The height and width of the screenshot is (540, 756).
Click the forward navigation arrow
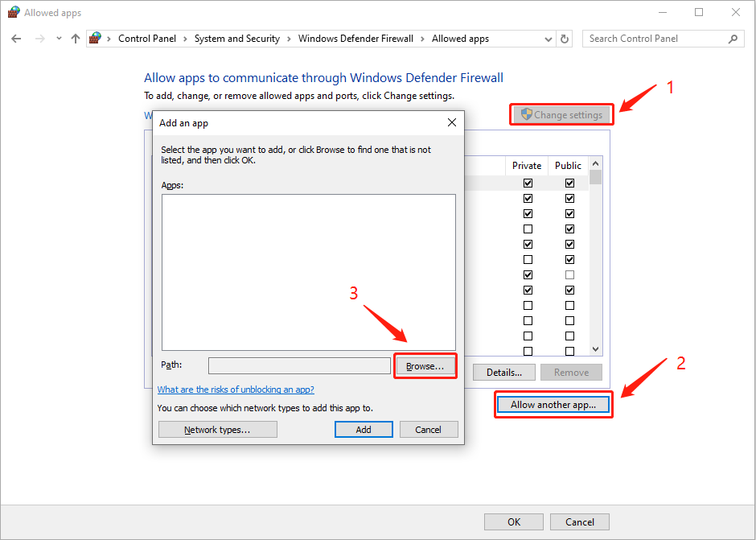click(x=40, y=39)
